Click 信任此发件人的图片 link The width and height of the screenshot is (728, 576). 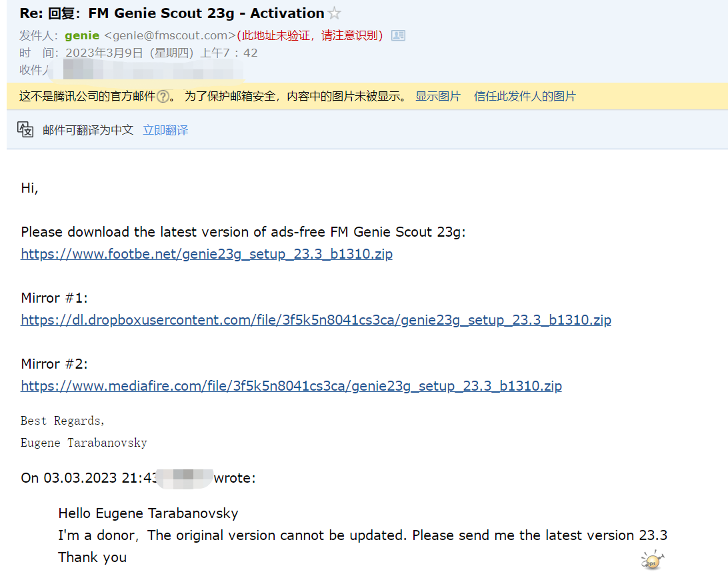tap(525, 96)
